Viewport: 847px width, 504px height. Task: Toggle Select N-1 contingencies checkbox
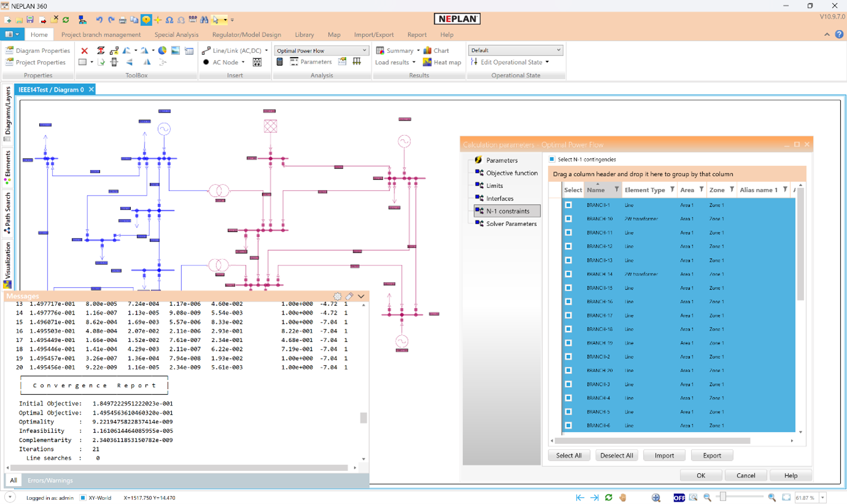(x=552, y=160)
